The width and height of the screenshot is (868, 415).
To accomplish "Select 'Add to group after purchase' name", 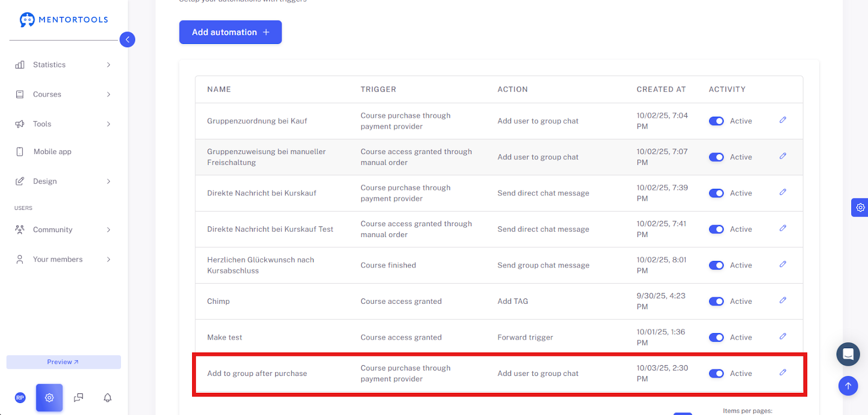I will [257, 374].
